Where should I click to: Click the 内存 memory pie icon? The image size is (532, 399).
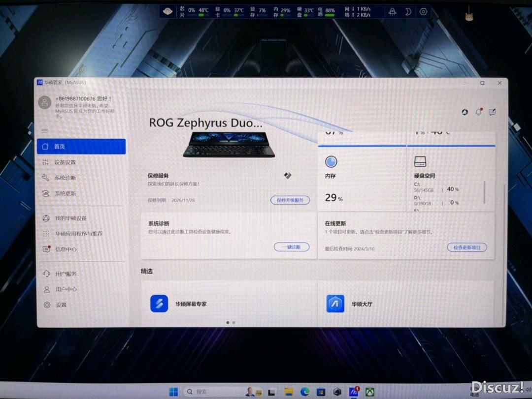[x=331, y=162]
